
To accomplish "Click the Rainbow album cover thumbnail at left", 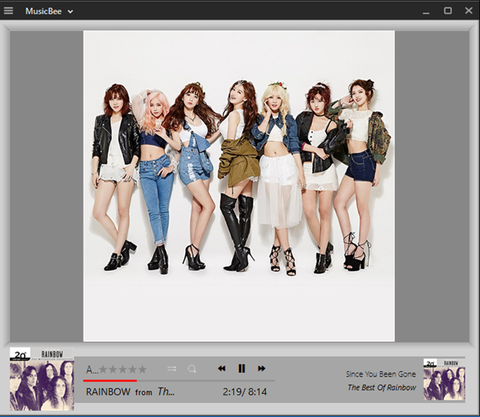I will 42,379.
